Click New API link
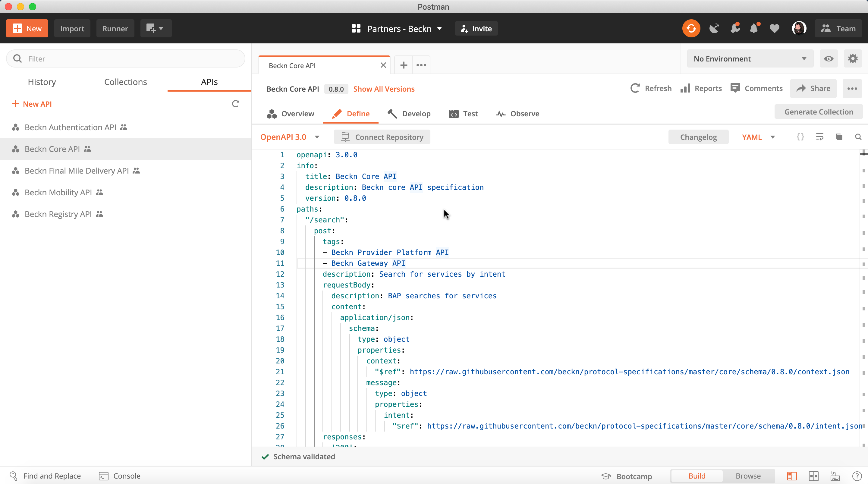This screenshot has height=484, width=868. point(32,104)
